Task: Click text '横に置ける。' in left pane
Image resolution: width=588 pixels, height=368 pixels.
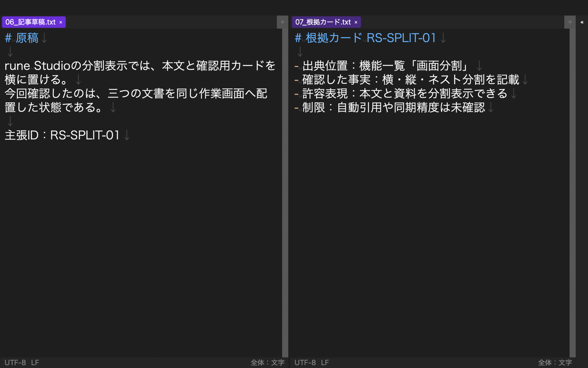Action: 36,80
